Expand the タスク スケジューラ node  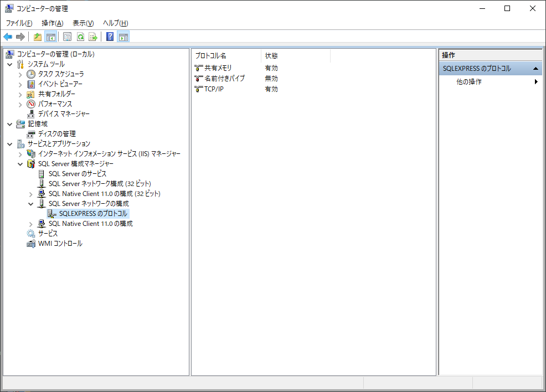(x=20, y=75)
